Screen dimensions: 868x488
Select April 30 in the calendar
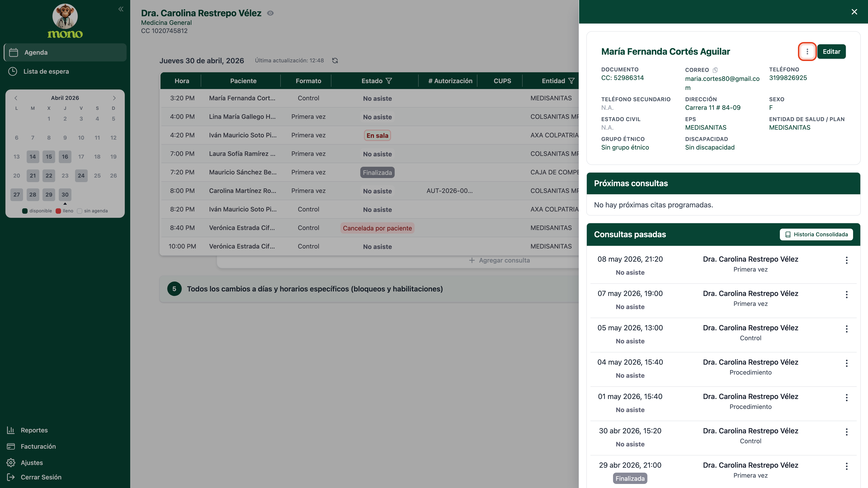click(65, 195)
